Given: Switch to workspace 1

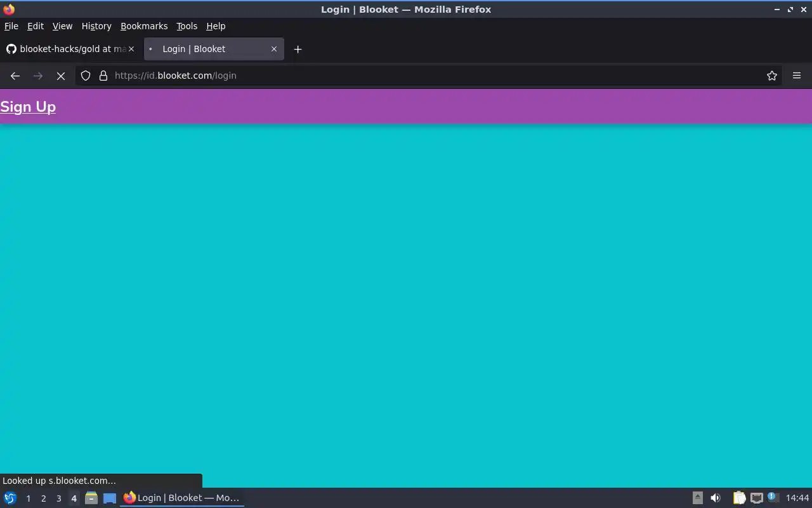Looking at the screenshot, I should pyautogui.click(x=28, y=498).
